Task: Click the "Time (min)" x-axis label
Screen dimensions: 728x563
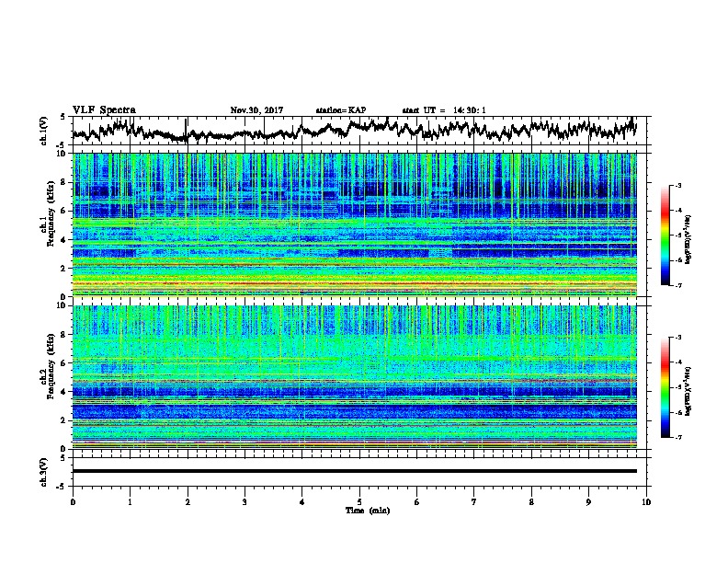Action: (368, 511)
